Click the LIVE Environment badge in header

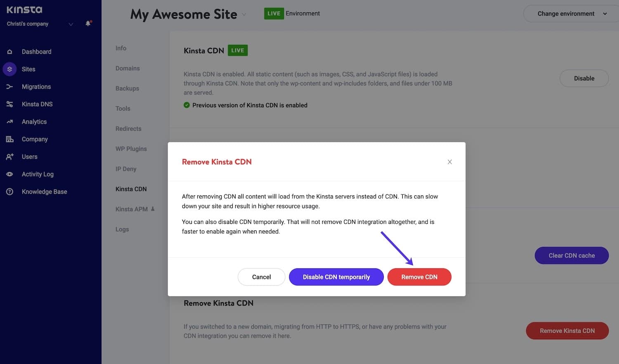[x=274, y=14]
